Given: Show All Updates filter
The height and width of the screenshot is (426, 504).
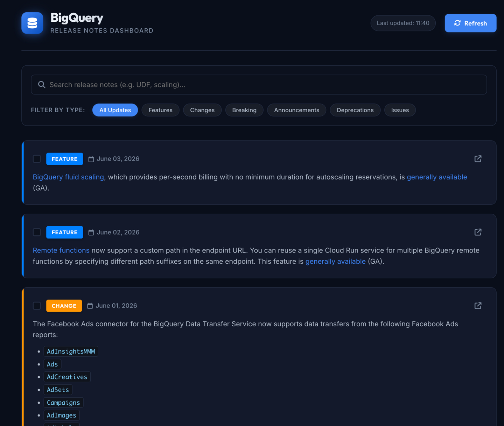Looking at the screenshot, I should [115, 110].
